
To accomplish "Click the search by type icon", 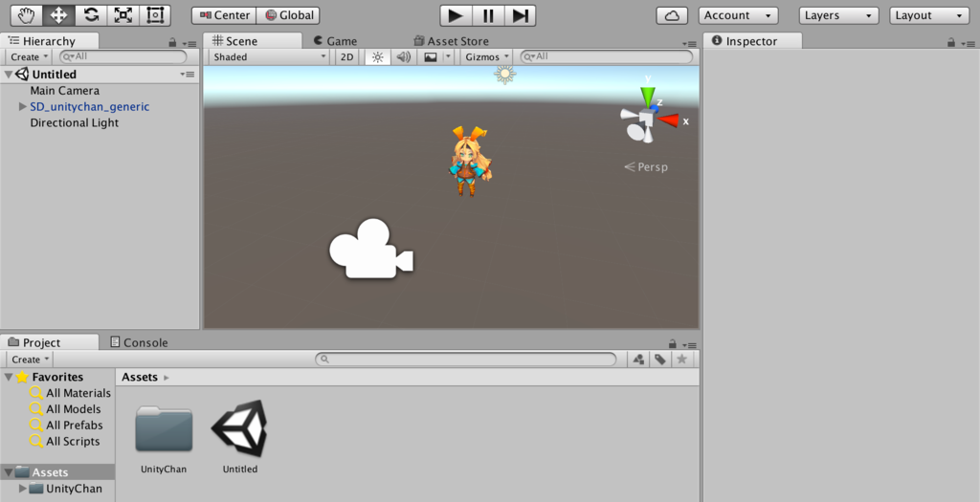I will 638,359.
